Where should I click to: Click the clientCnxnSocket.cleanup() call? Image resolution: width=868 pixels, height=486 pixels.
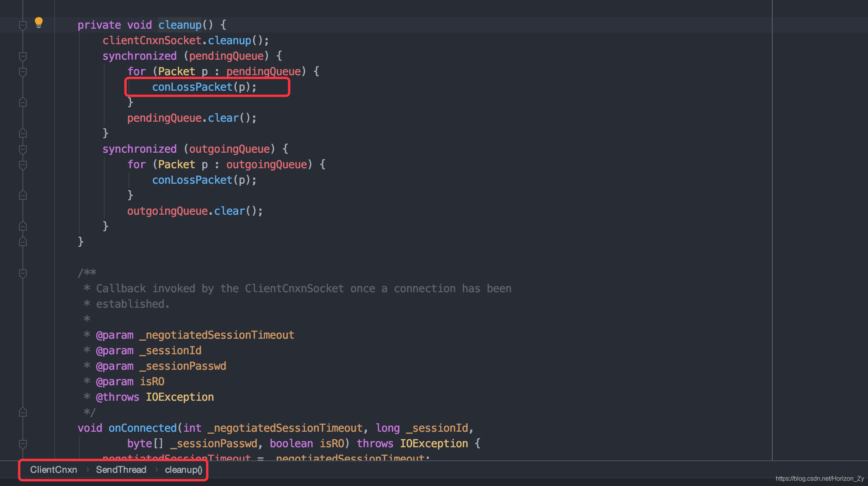click(185, 40)
